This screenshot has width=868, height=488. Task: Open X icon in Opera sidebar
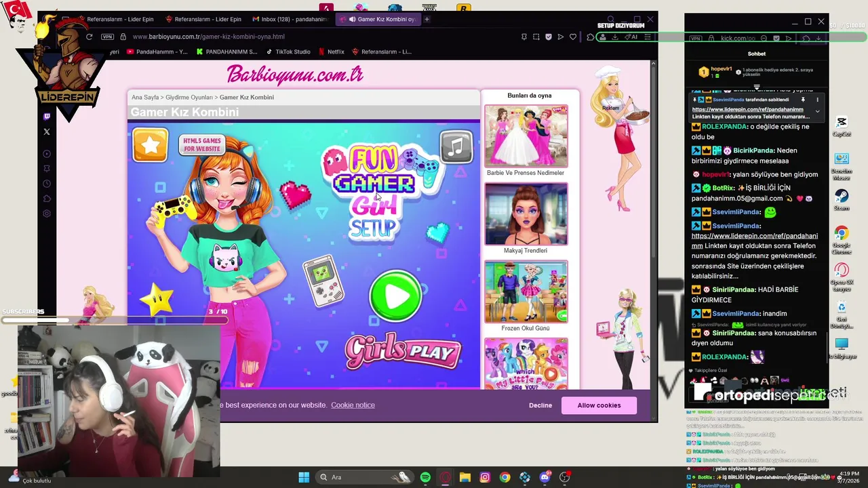point(47,131)
